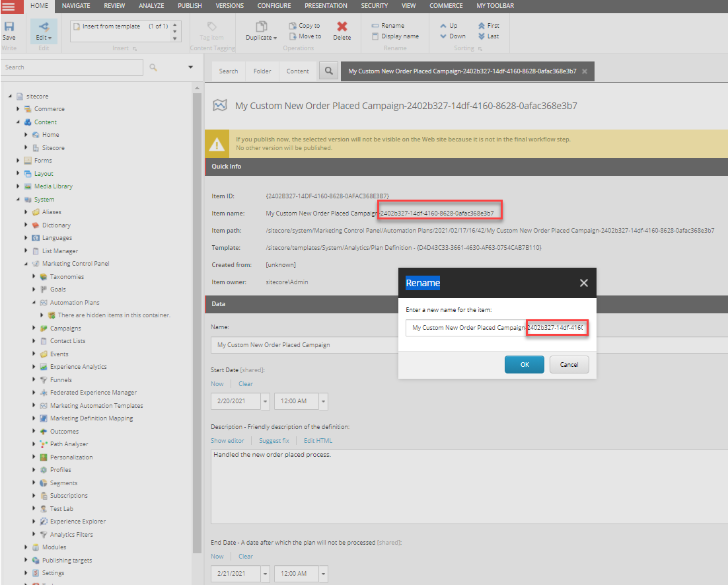
Task: Move the item Up in sorting
Action: pyautogui.click(x=449, y=26)
